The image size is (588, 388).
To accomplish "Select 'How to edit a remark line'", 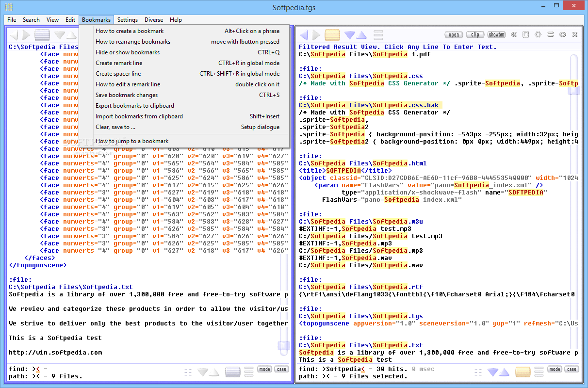I will (184, 84).
